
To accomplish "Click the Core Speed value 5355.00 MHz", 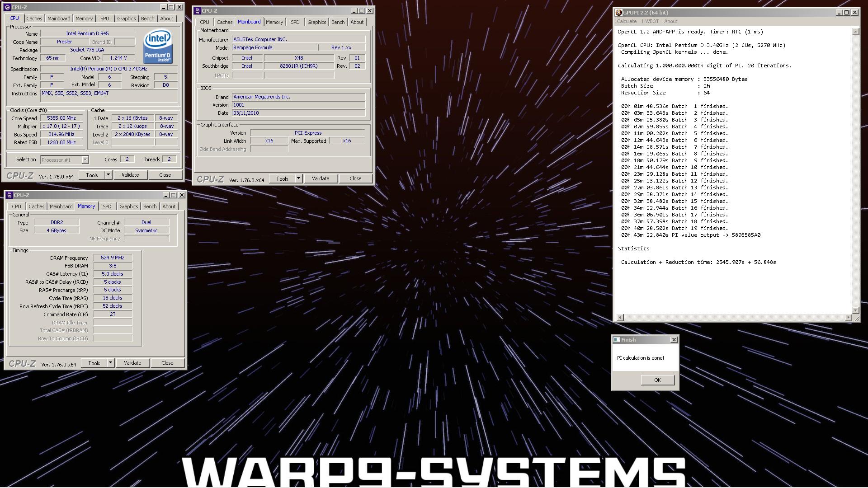I will (61, 118).
